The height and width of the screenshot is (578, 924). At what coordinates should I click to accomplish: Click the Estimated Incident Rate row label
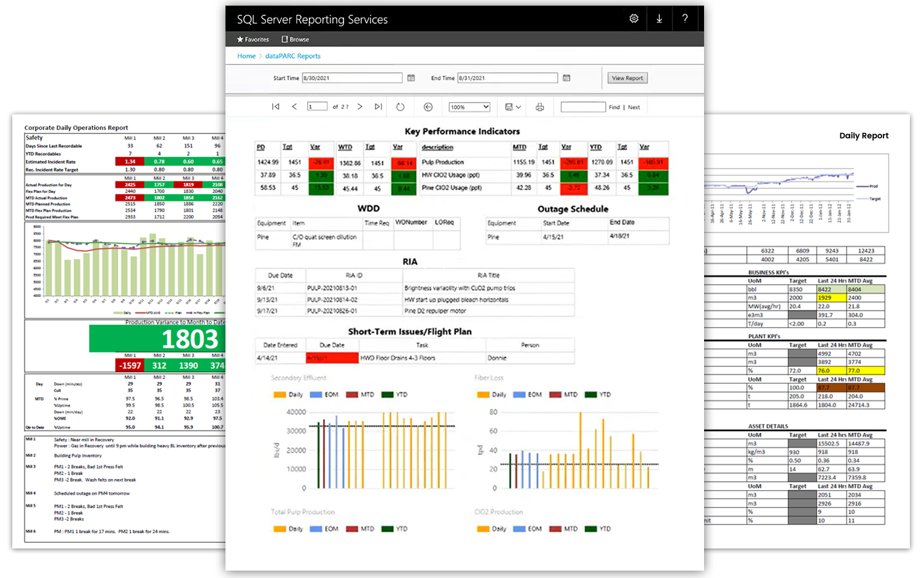coord(50,162)
